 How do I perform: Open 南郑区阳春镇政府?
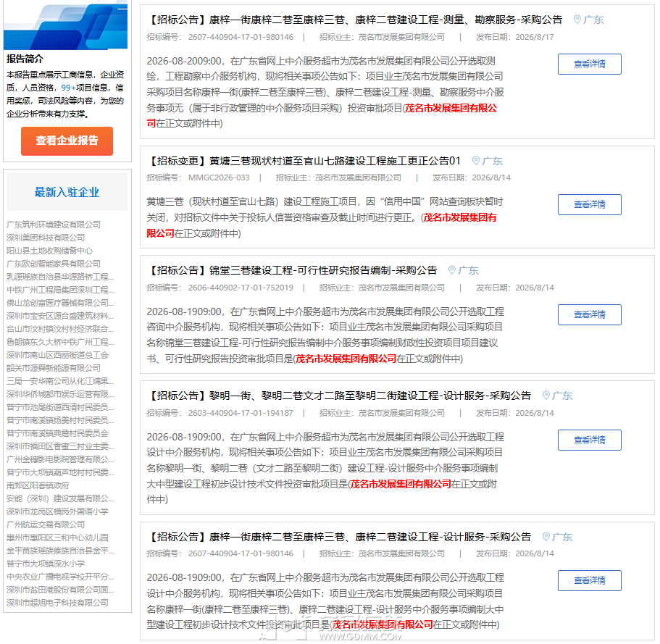click(x=38, y=486)
